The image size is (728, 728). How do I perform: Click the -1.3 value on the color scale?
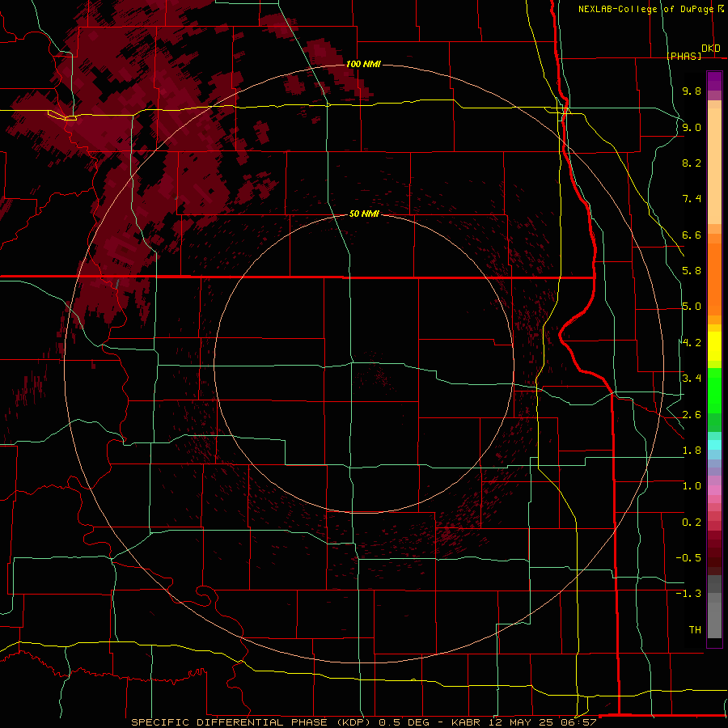pos(688,594)
